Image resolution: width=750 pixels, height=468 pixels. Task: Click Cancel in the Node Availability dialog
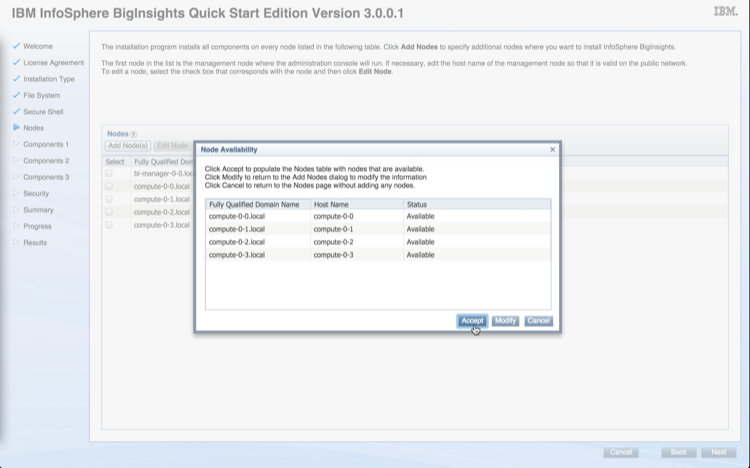539,321
